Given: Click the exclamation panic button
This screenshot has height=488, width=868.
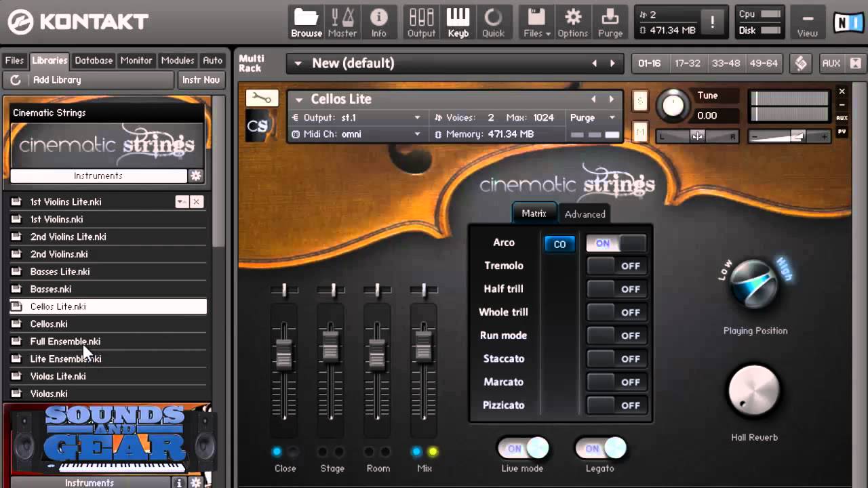Looking at the screenshot, I should (712, 22).
